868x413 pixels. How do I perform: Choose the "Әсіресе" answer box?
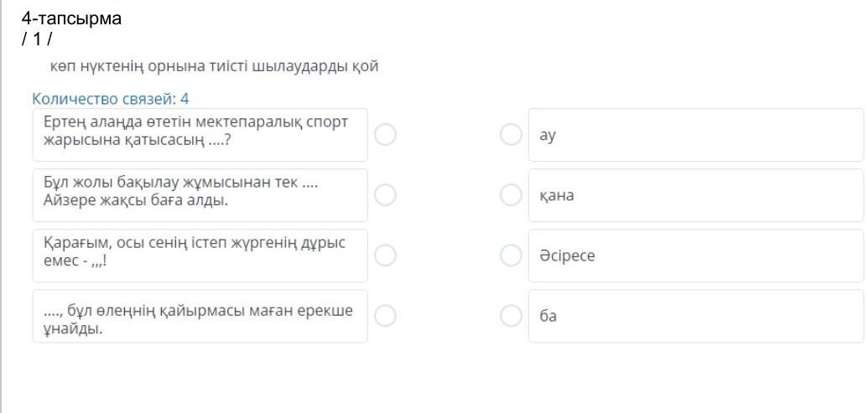(x=695, y=256)
